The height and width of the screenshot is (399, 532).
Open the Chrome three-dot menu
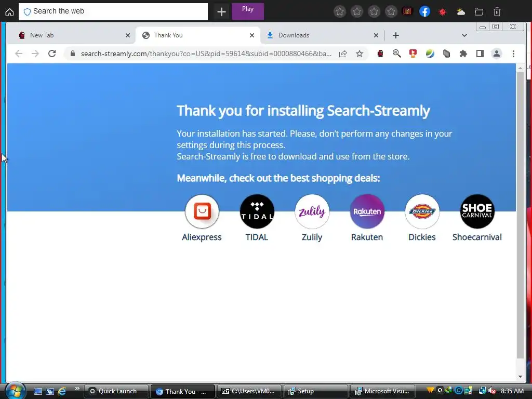[513, 54]
